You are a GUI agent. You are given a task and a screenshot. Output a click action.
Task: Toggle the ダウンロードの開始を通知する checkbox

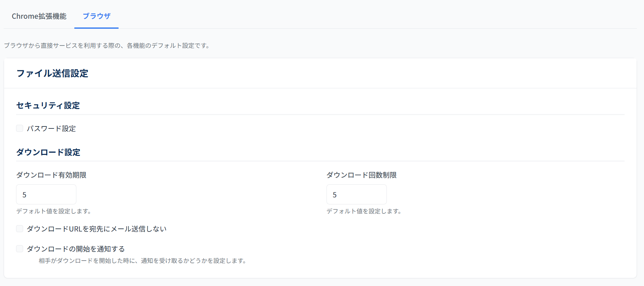(20, 249)
